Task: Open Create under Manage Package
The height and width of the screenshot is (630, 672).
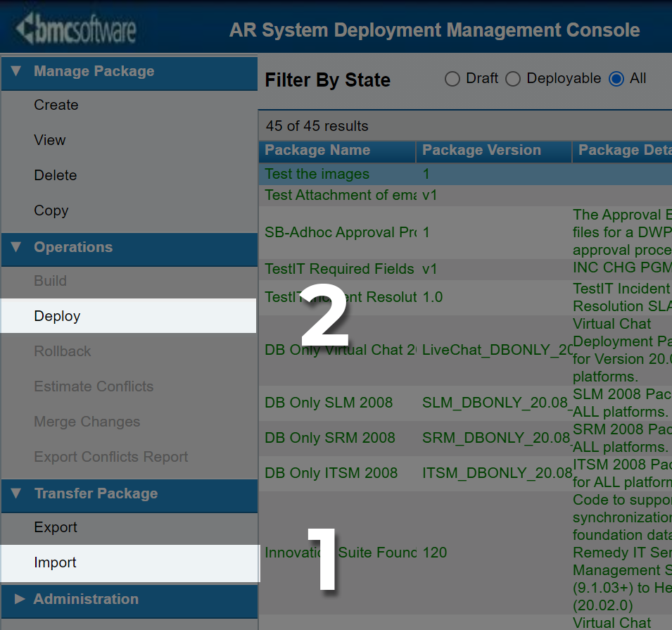Action: pyautogui.click(x=56, y=105)
